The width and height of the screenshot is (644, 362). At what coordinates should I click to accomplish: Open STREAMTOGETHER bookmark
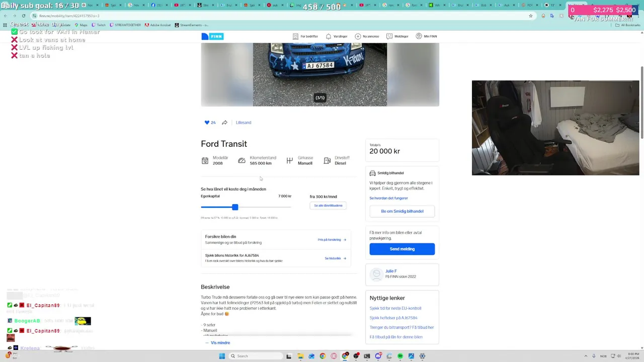[125, 25]
